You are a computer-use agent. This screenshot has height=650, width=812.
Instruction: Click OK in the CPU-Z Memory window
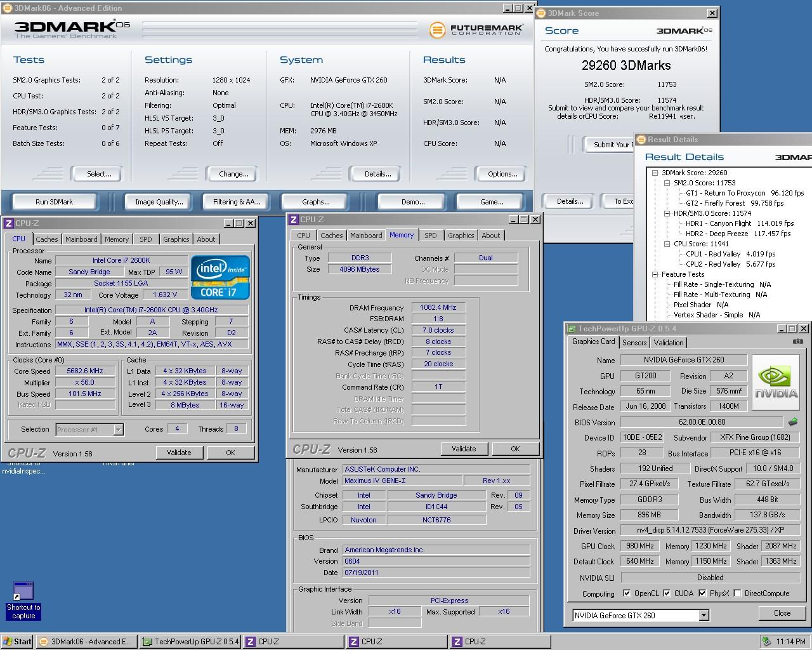(x=515, y=449)
